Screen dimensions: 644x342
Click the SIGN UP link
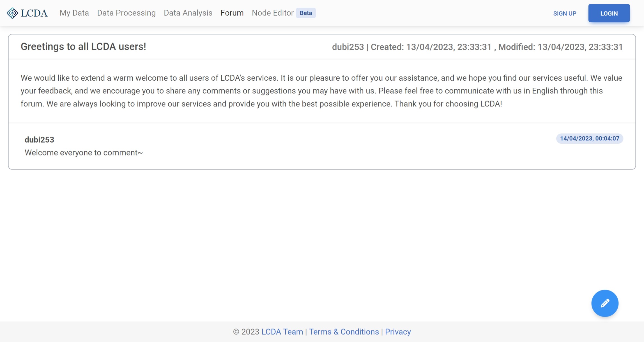click(x=565, y=13)
